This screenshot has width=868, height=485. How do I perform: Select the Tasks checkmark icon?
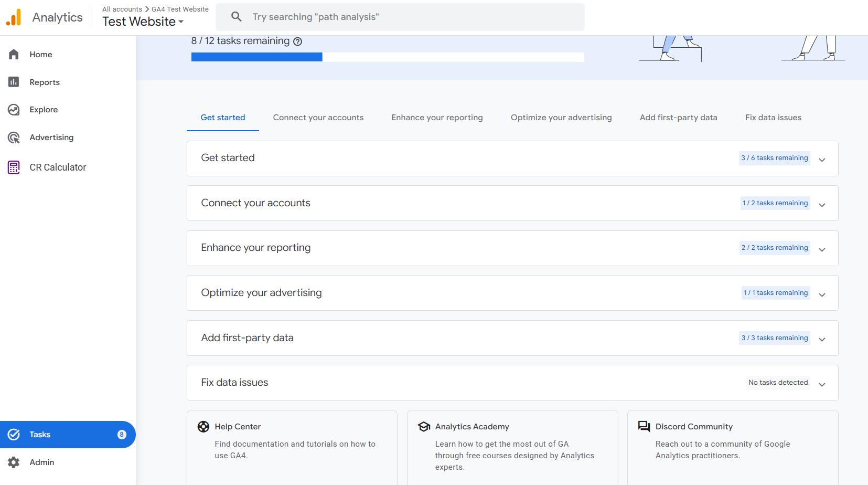(14, 434)
